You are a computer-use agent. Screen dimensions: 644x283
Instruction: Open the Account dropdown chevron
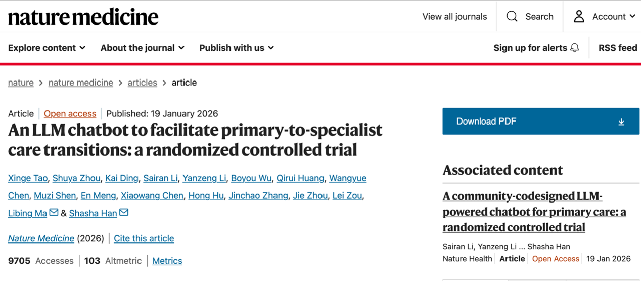tap(632, 17)
